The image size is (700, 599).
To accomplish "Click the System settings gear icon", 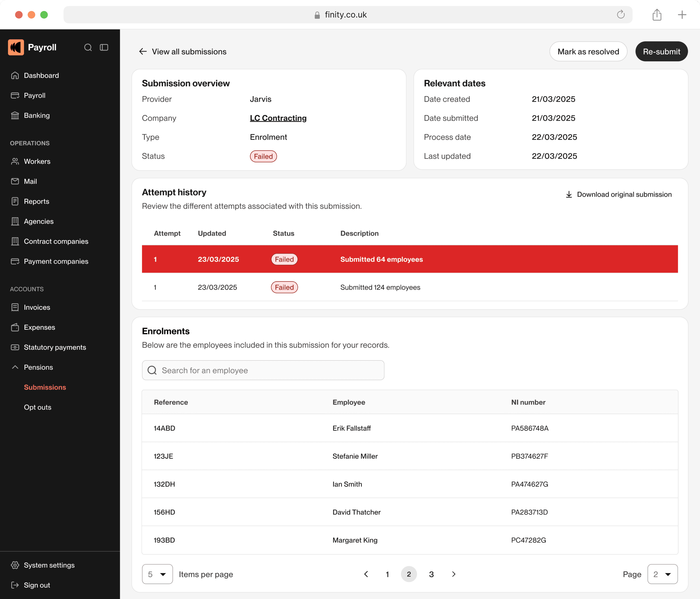I will [15, 565].
